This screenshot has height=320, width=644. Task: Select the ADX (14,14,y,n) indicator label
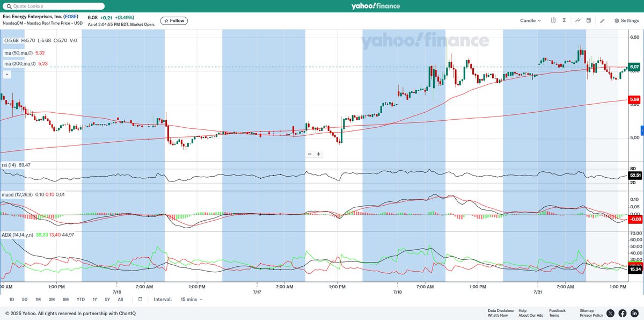click(18, 235)
